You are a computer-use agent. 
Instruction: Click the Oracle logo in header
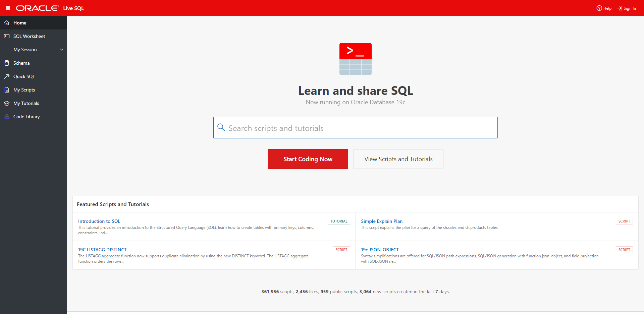[x=37, y=8]
